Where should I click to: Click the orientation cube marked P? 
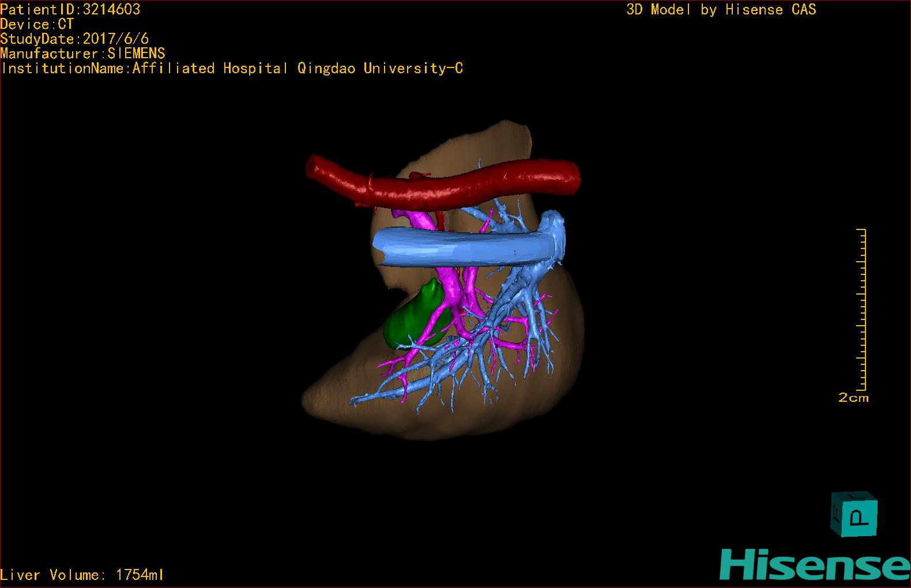854,514
